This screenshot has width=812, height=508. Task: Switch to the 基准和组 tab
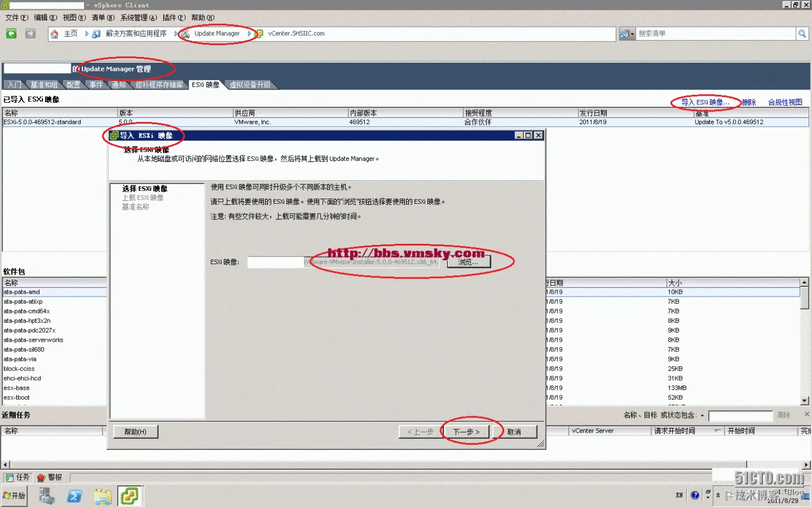[x=44, y=85]
